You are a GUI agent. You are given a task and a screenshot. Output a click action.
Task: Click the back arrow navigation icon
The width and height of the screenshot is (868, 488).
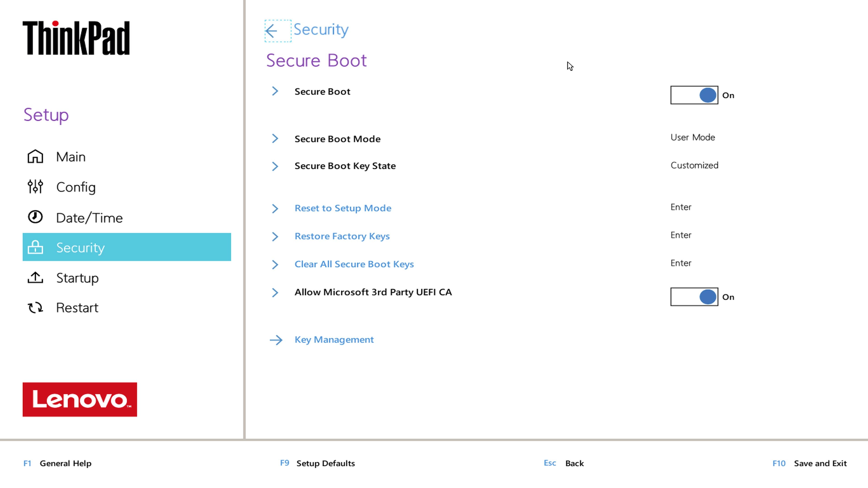pos(272,30)
